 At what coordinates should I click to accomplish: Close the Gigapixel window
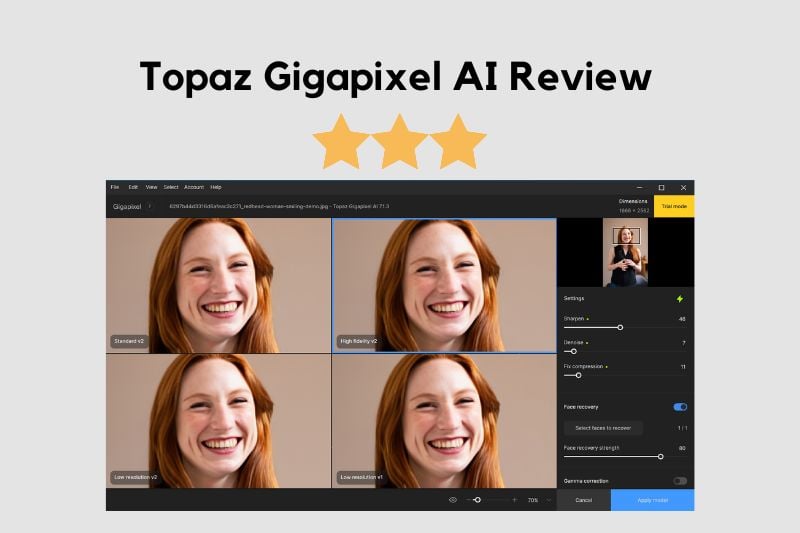click(x=684, y=188)
